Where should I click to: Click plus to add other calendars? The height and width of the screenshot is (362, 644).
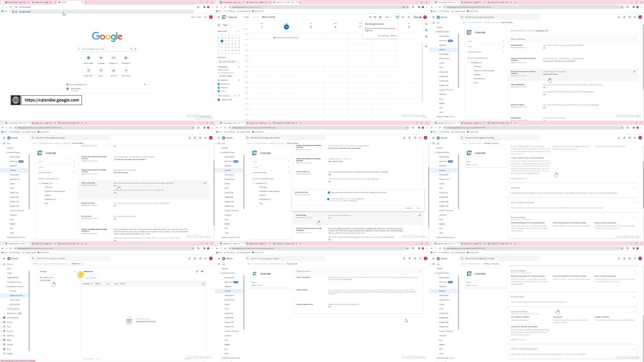point(235,96)
